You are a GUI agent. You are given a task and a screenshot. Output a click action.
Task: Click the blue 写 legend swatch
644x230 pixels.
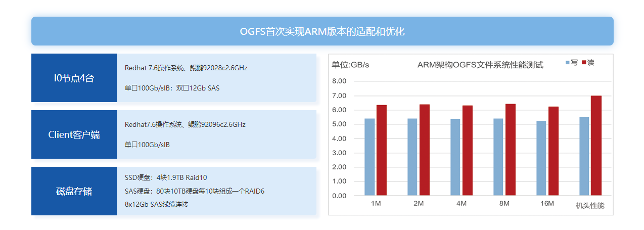(x=567, y=63)
